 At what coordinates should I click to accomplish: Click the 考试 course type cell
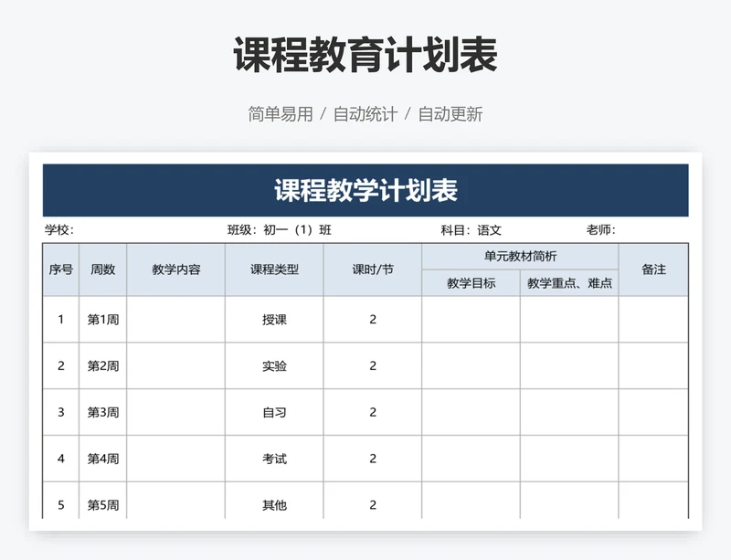click(274, 459)
